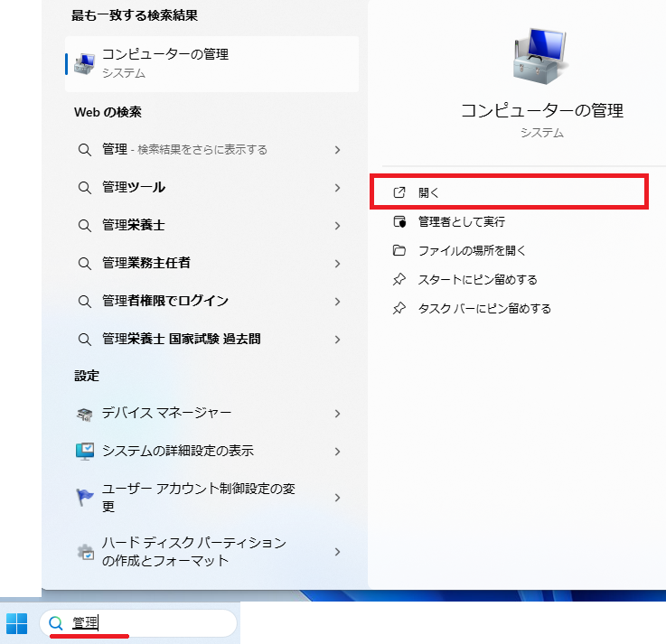
Task: Click the shield icon for run as administrator
Action: (x=399, y=221)
